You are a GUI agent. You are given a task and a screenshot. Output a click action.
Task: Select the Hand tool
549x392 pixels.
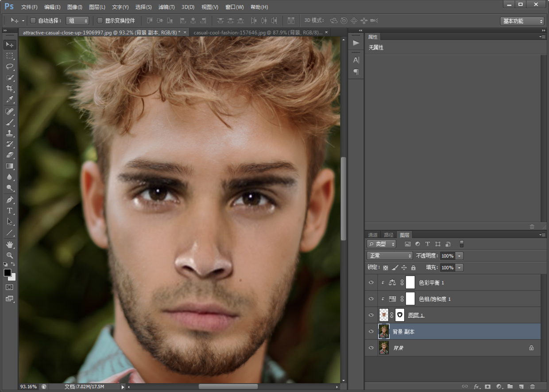[x=10, y=245]
